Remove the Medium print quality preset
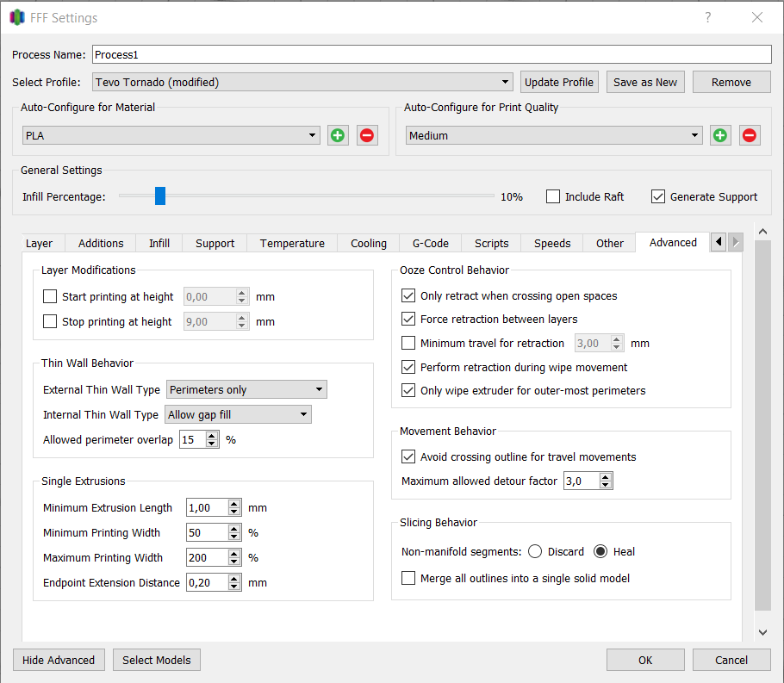This screenshot has width=784, height=683. coord(750,135)
